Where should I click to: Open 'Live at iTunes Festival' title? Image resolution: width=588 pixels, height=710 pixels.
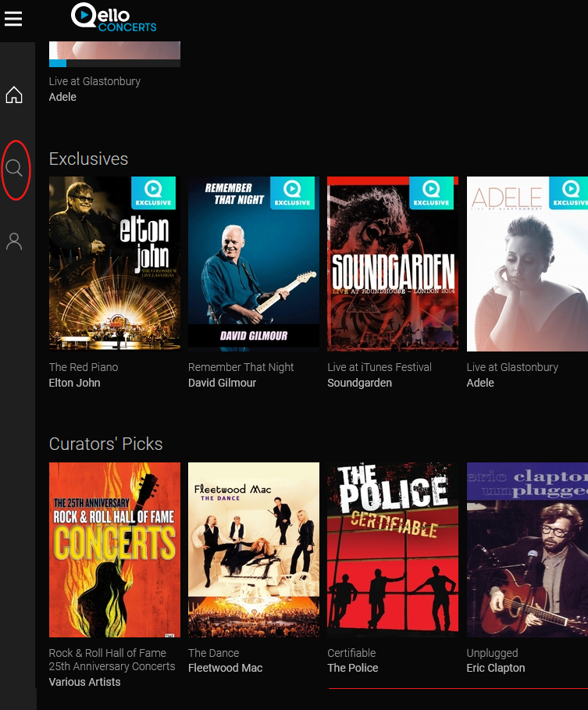(380, 367)
